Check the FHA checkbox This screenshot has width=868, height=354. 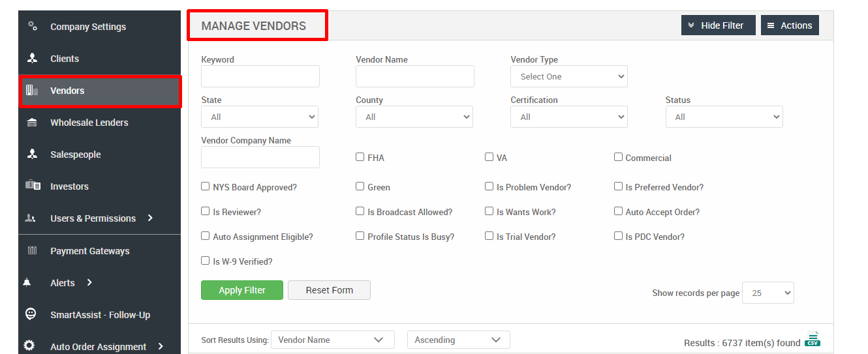tap(360, 157)
